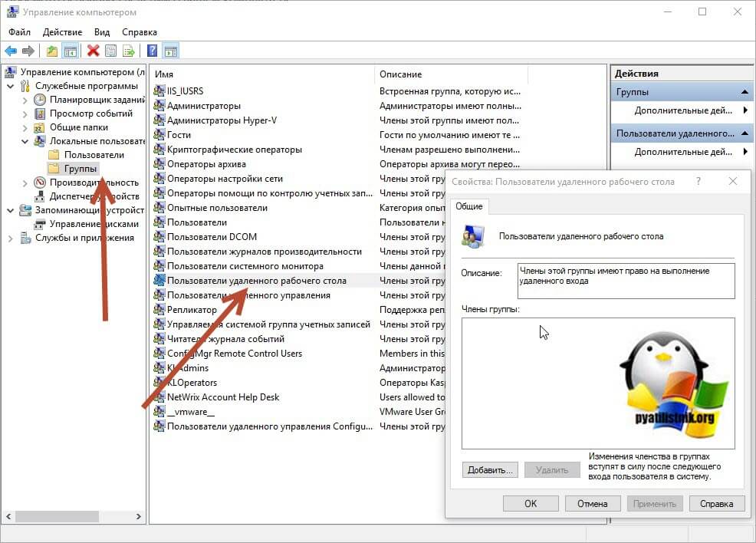Click the red X delete toolbar icon

click(94, 51)
